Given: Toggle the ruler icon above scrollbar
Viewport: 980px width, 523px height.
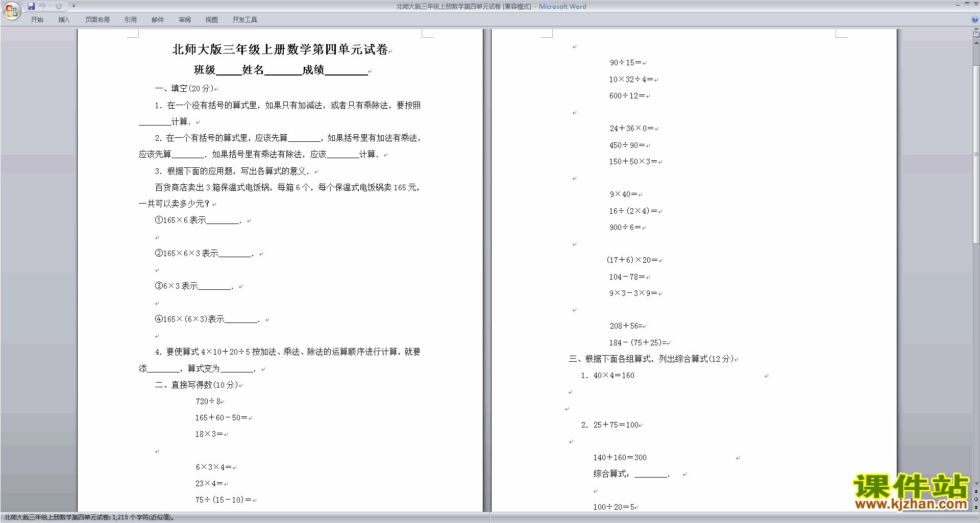Looking at the screenshot, I should click(x=976, y=35).
